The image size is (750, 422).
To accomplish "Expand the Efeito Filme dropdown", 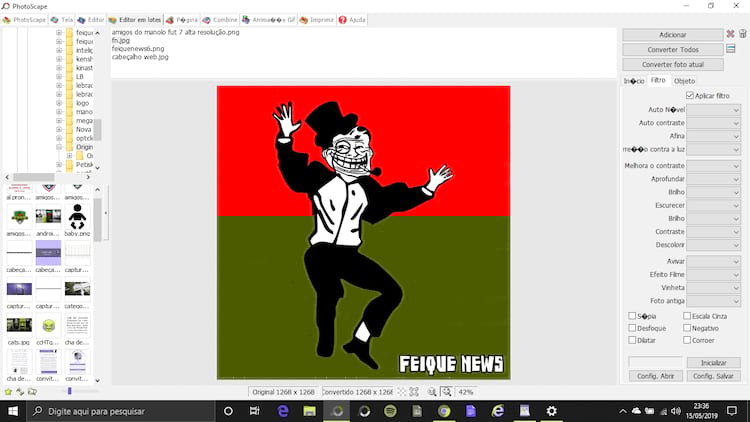I will coord(714,274).
